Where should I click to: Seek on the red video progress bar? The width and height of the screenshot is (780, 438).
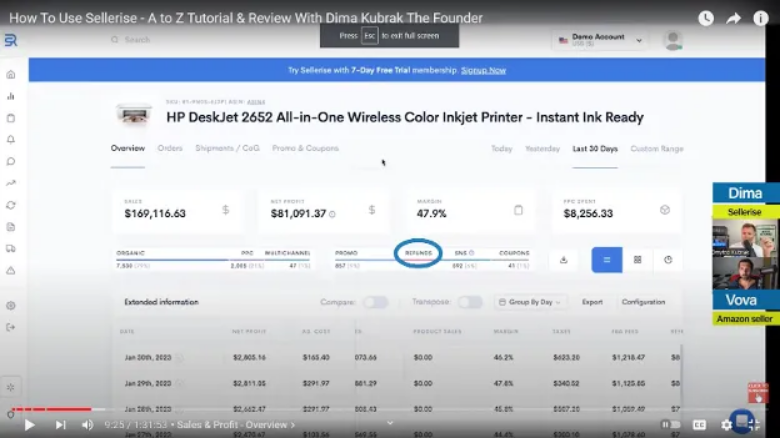51,409
